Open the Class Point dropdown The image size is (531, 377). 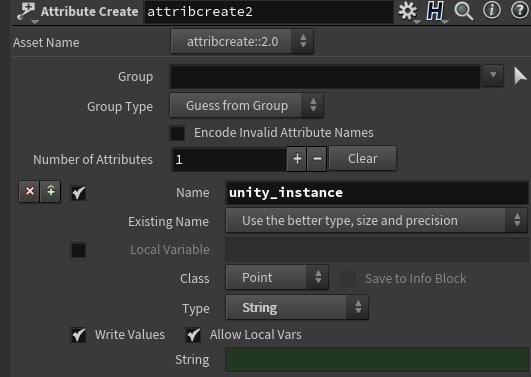(x=277, y=277)
